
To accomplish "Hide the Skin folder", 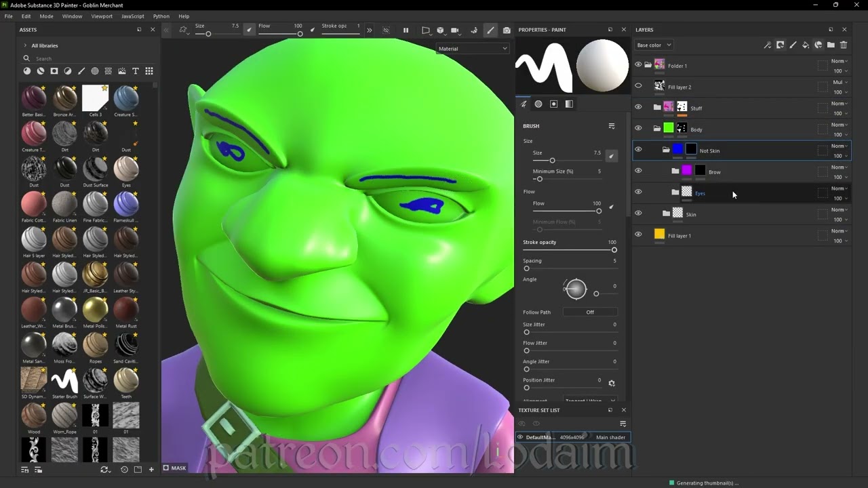I will [x=638, y=213].
